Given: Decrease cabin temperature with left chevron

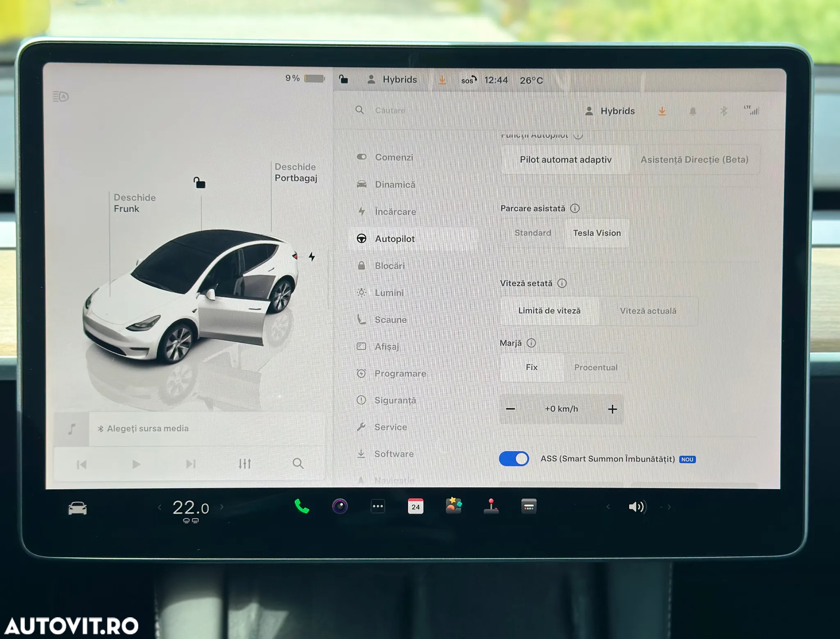Looking at the screenshot, I should [x=160, y=507].
